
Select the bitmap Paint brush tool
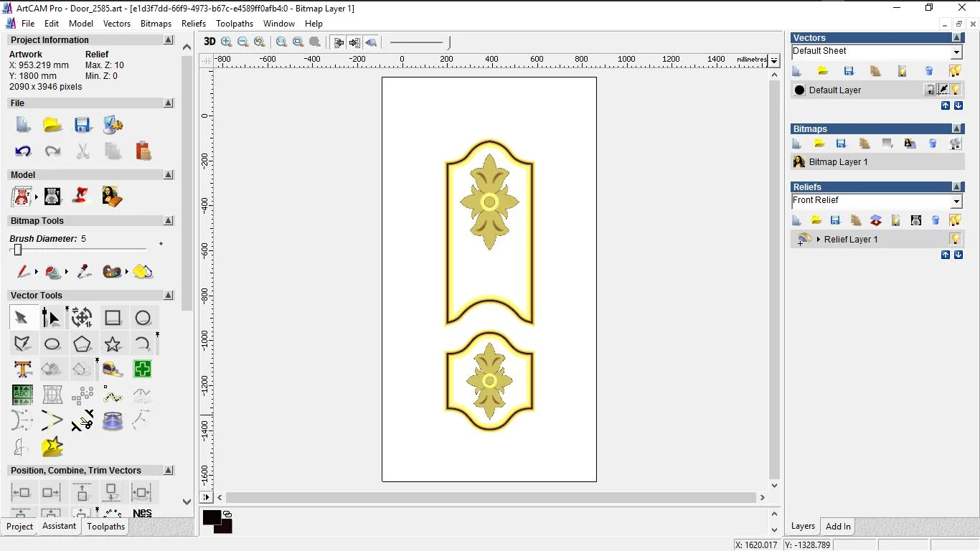23,272
